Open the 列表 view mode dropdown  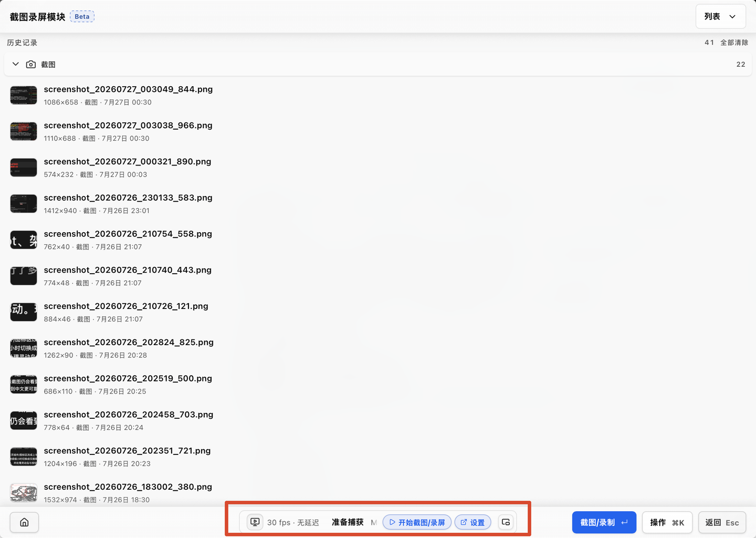[720, 16]
